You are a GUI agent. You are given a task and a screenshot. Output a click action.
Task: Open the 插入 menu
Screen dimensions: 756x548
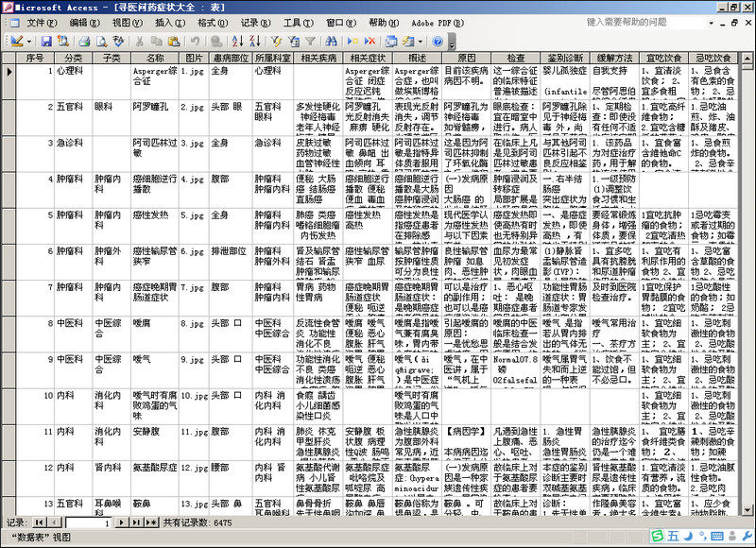click(x=170, y=23)
